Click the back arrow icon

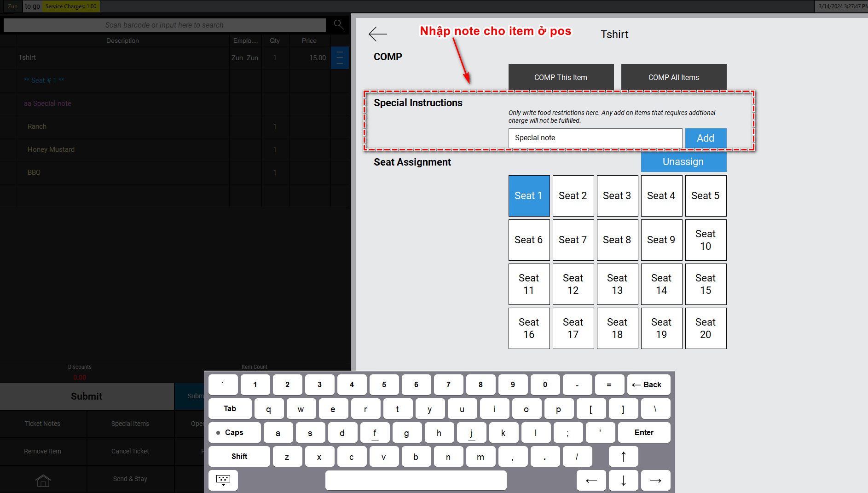pyautogui.click(x=377, y=34)
